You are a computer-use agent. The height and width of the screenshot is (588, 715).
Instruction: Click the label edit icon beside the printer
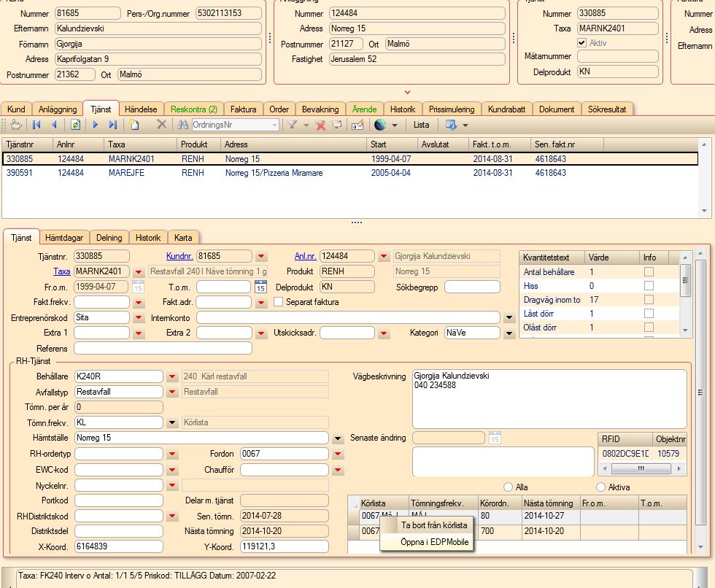tap(357, 125)
